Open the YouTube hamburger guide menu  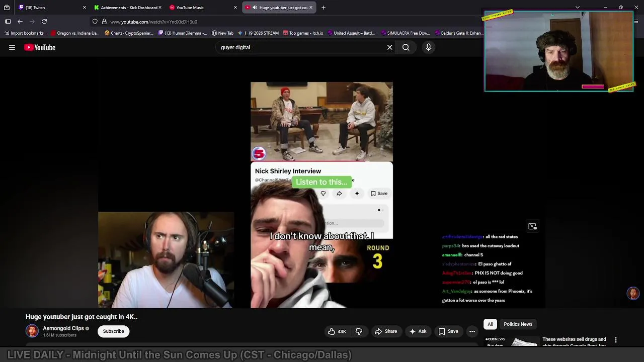coord(12,47)
